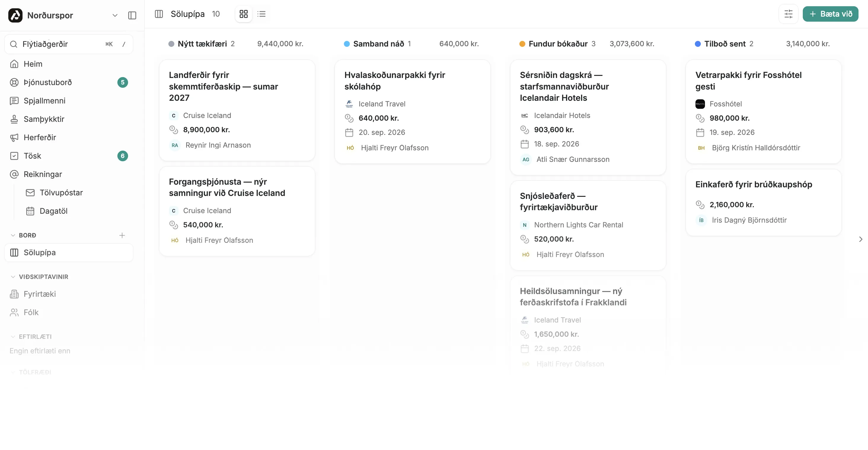Click the Tilboð sent blue status dot
Viewport: 868px width, 450px height.
click(698, 44)
